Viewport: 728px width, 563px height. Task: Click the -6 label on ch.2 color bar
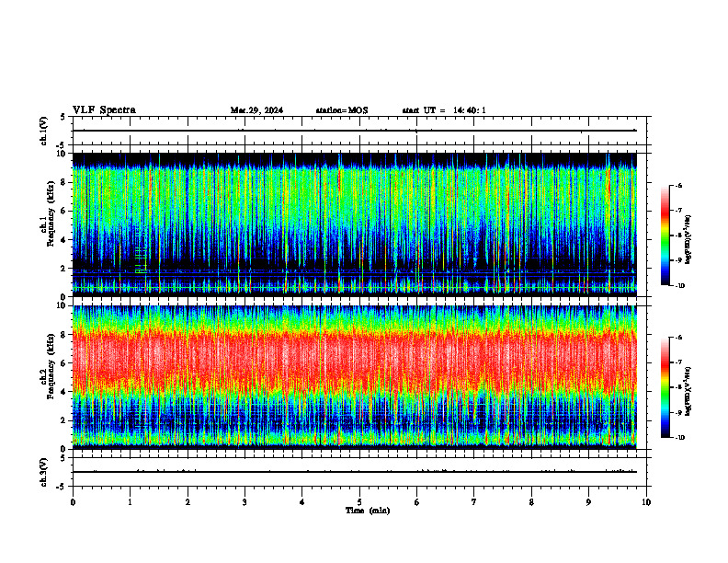(x=679, y=338)
